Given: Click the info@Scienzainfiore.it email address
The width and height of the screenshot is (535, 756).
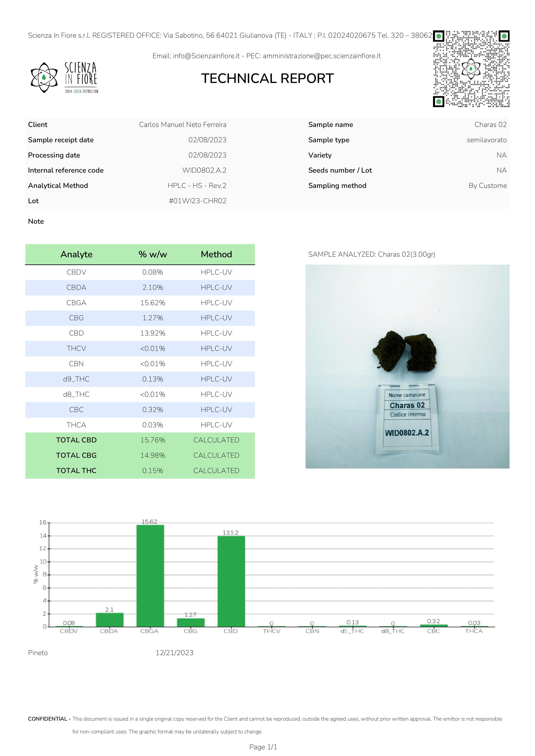Looking at the screenshot, I should [206, 56].
